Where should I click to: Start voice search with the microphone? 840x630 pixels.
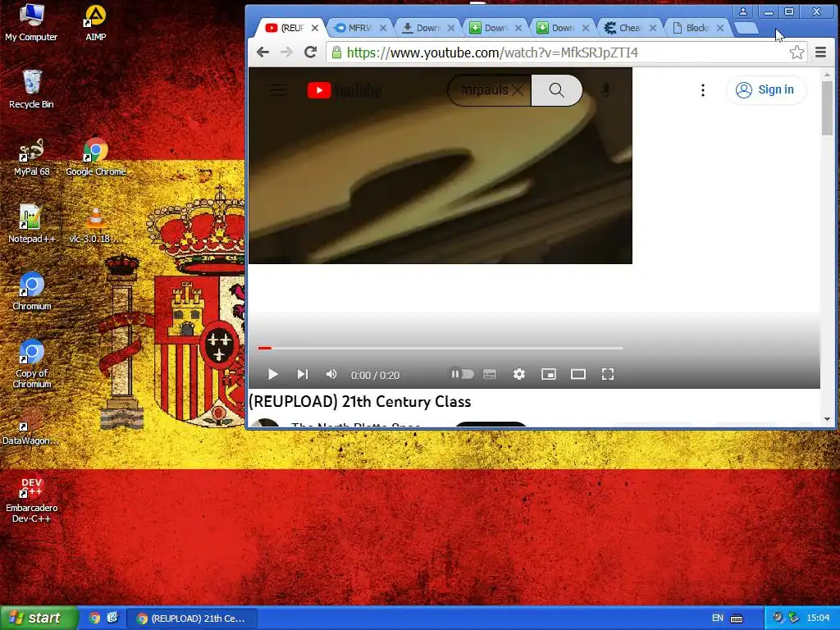[606, 90]
